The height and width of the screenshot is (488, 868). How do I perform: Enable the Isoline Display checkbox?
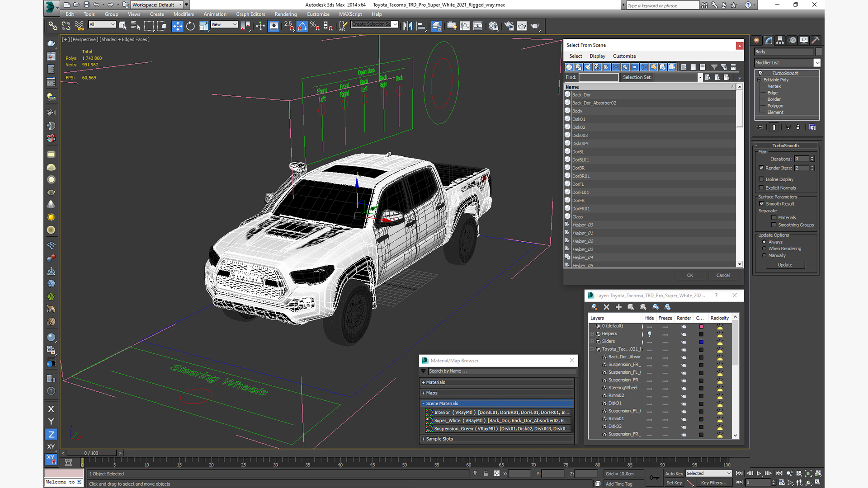762,179
